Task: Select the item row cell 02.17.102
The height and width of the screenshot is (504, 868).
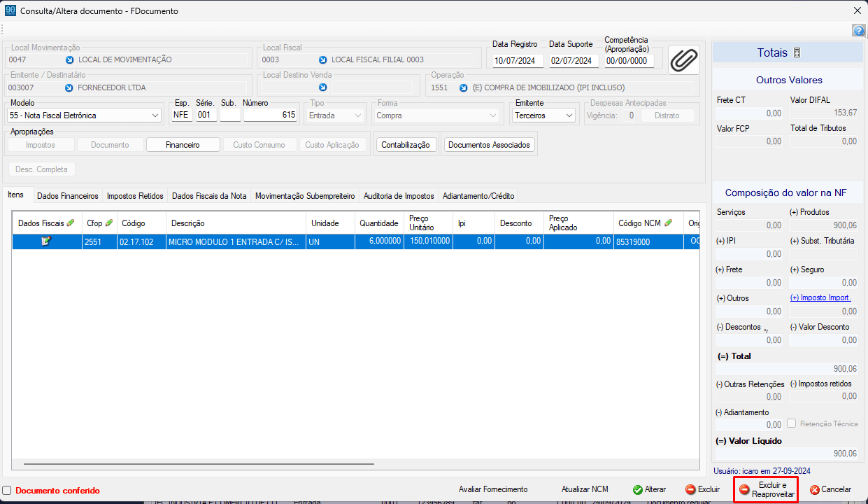Action: click(x=141, y=241)
